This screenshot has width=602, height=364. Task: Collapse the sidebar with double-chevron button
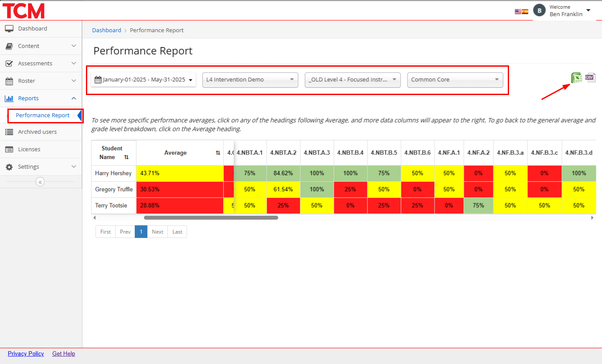(x=40, y=182)
